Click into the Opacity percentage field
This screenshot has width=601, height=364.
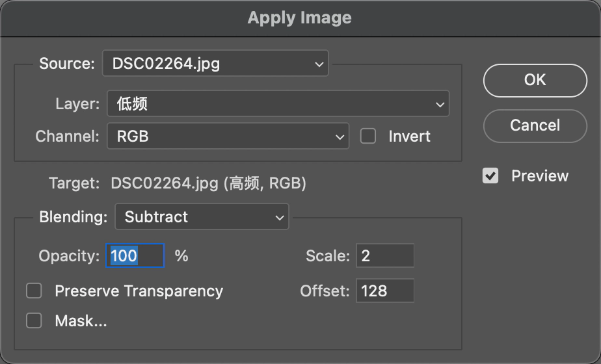pos(135,256)
